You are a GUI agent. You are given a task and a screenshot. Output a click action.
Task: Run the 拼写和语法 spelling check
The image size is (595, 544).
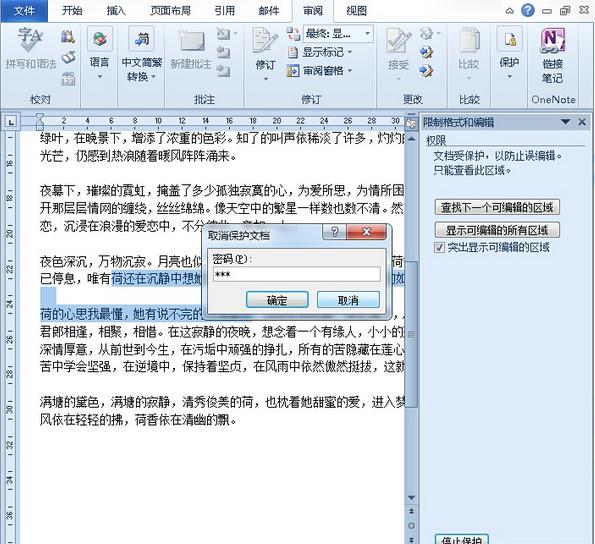30,49
